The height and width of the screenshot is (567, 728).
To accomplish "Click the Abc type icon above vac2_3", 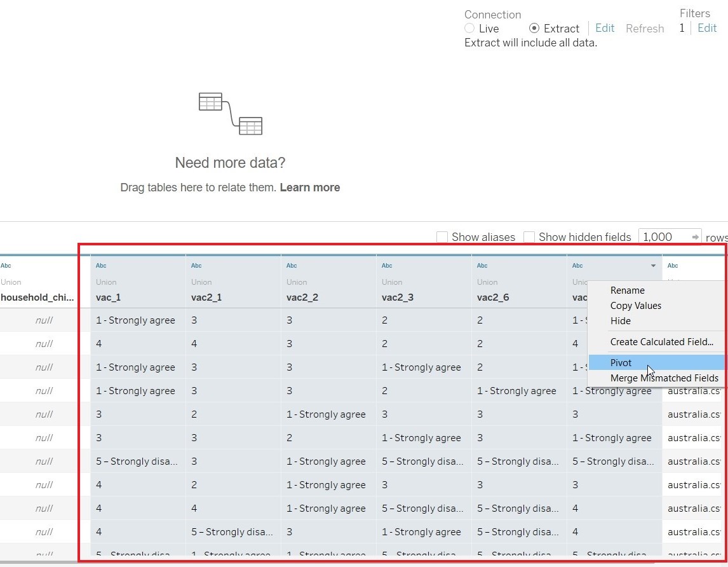I will coord(387,266).
